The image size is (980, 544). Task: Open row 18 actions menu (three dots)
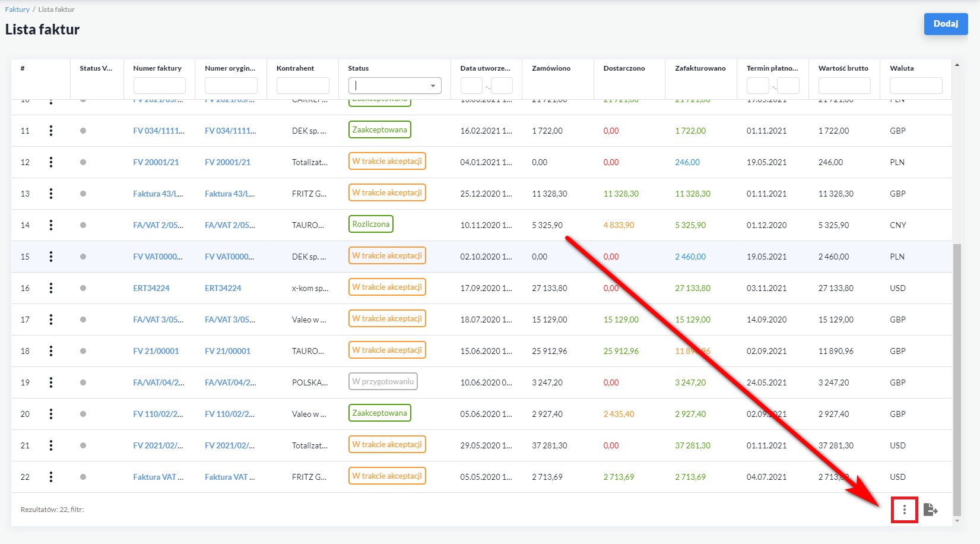(51, 351)
